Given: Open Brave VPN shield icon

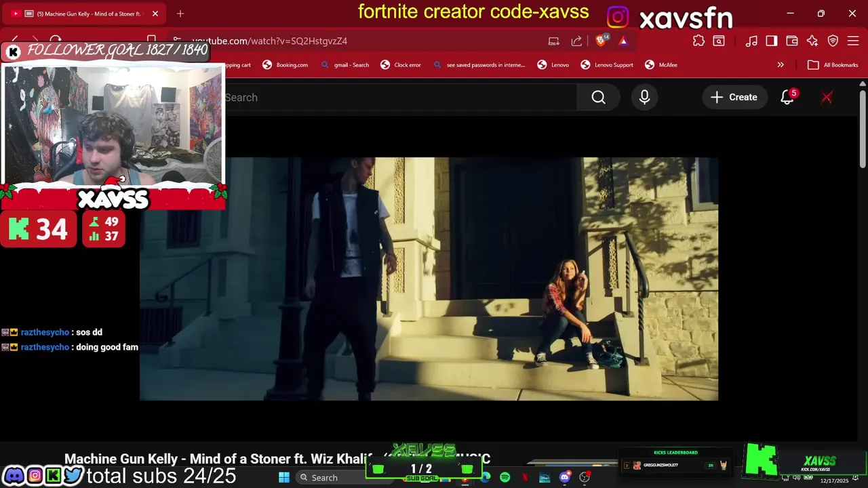Looking at the screenshot, I should pyautogui.click(x=833, y=41).
